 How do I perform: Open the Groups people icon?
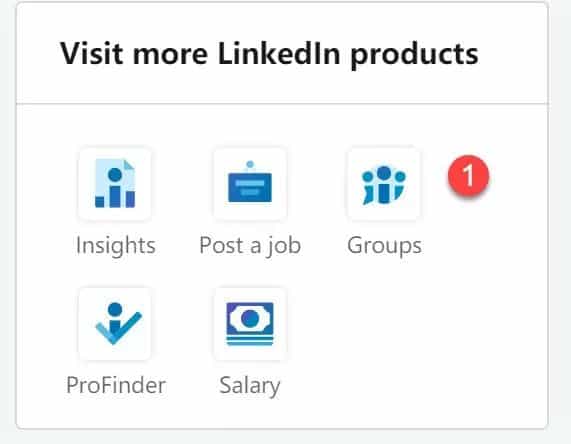click(384, 184)
